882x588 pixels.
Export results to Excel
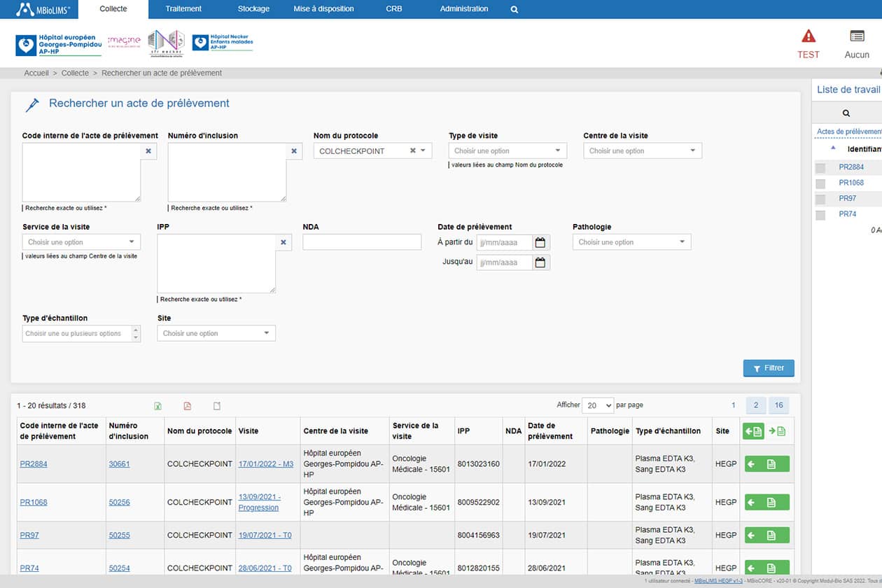[x=158, y=406]
